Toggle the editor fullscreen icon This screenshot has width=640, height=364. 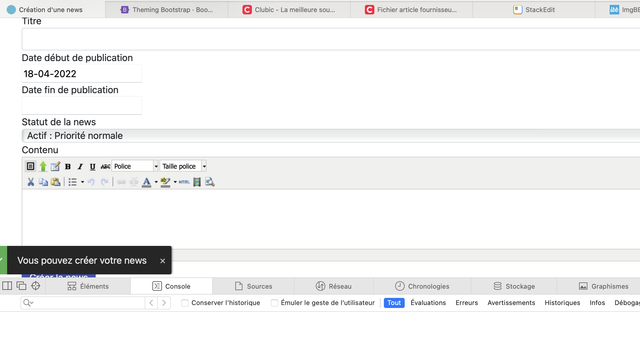(31, 166)
